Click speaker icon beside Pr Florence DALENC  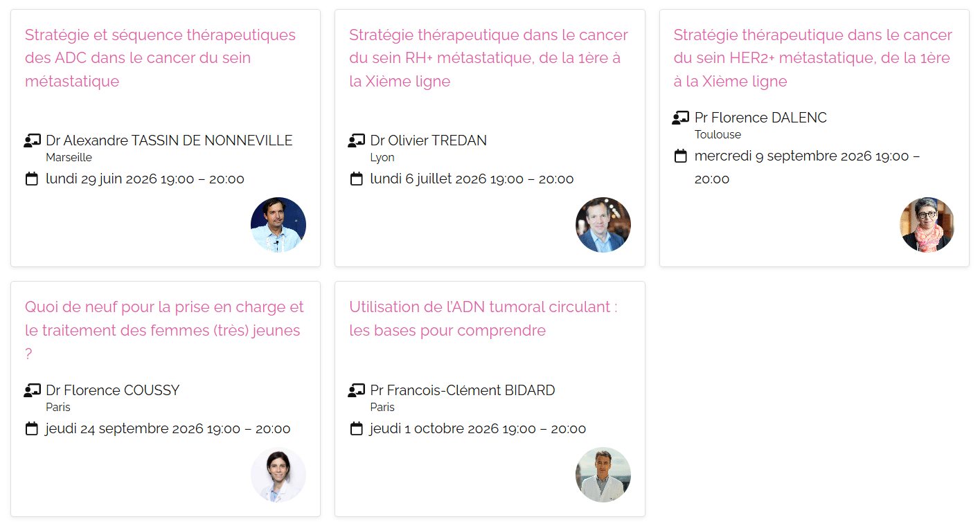[x=680, y=118]
